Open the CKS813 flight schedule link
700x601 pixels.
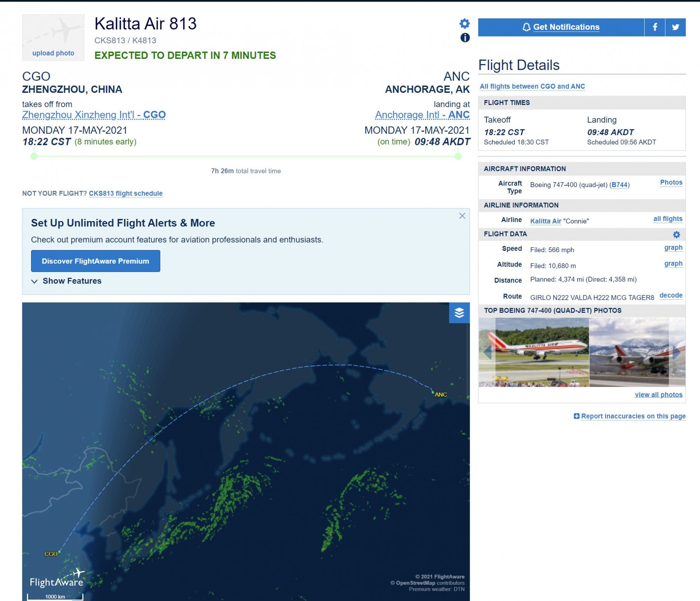[126, 193]
